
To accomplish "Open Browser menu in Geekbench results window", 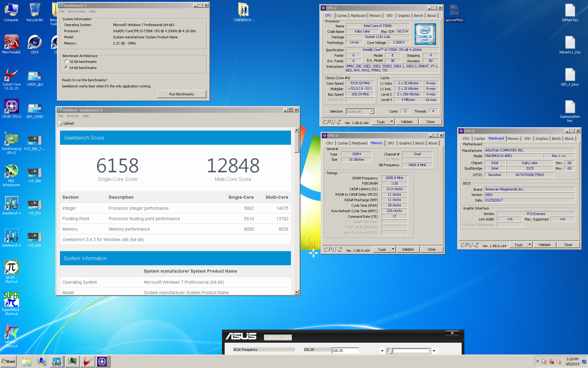I will coord(73,116).
